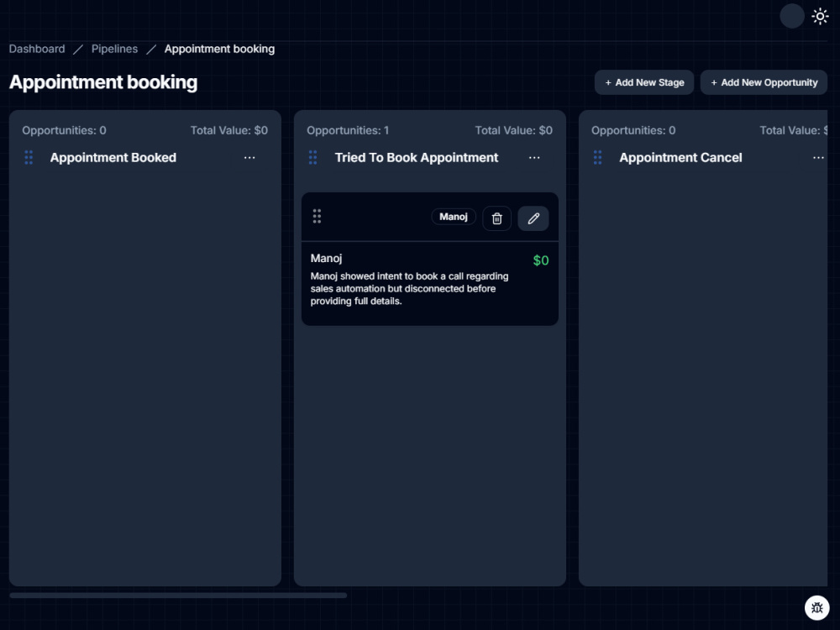The image size is (840, 630).
Task: Click the Manoj opportunity description text
Action: (409, 289)
